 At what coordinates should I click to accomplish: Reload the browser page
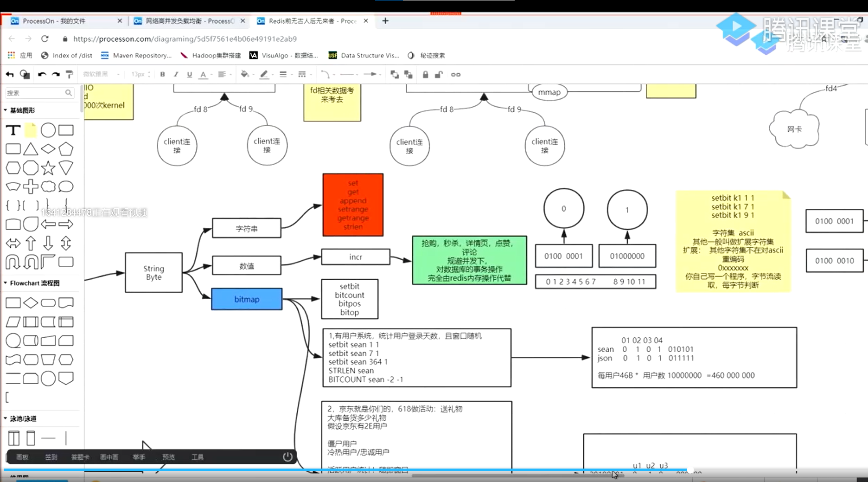(45, 39)
